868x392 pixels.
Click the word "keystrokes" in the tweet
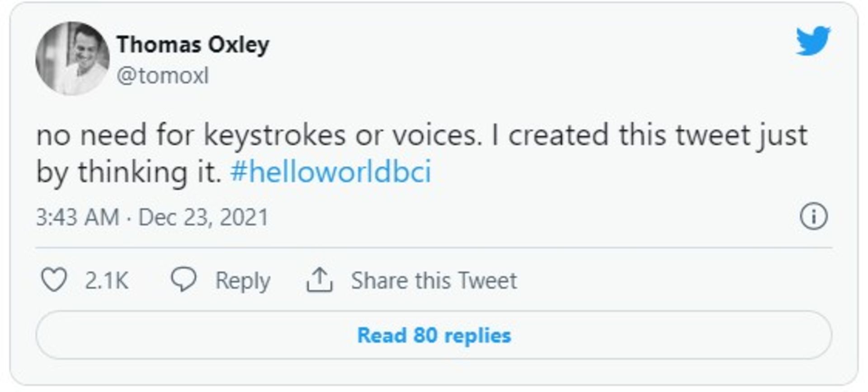point(274,135)
